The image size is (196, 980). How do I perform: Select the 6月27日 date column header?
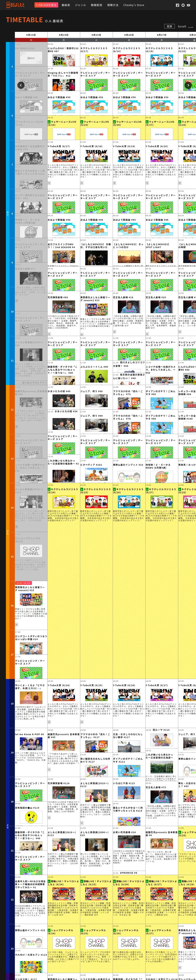(x=162, y=35)
